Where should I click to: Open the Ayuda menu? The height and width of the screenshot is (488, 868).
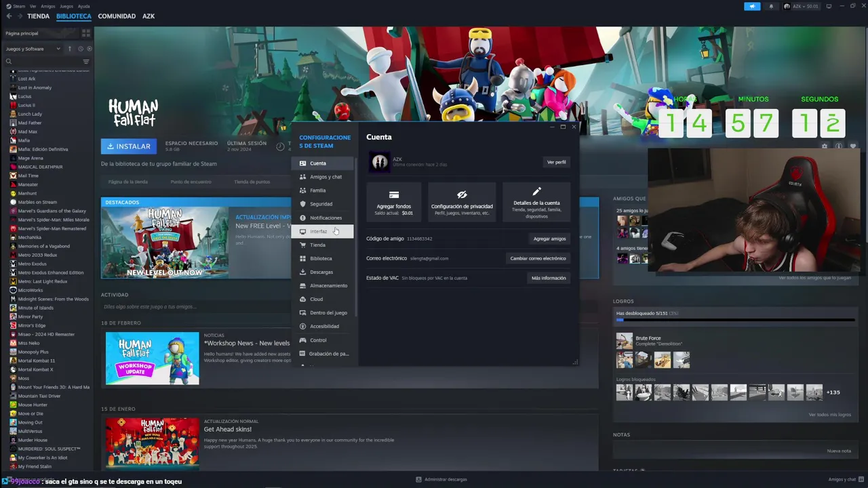point(83,6)
